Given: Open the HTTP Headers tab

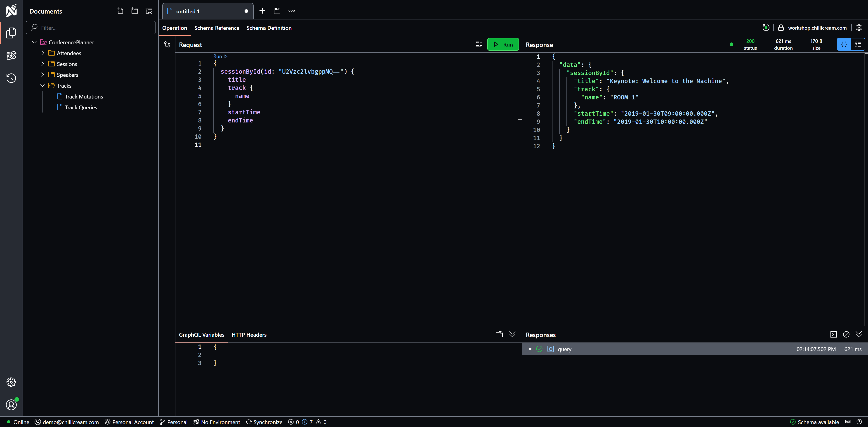Looking at the screenshot, I should (249, 335).
